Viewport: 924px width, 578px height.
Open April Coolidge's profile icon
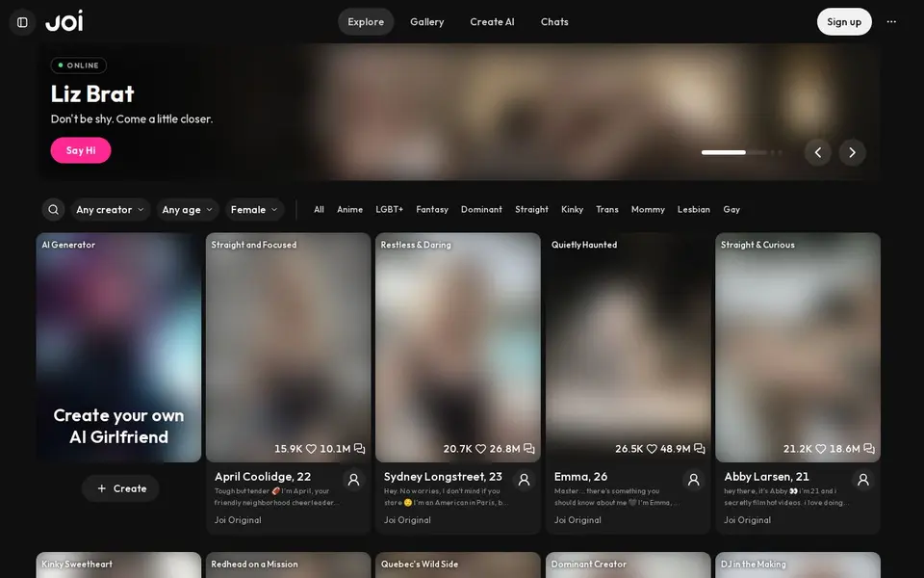coord(353,480)
